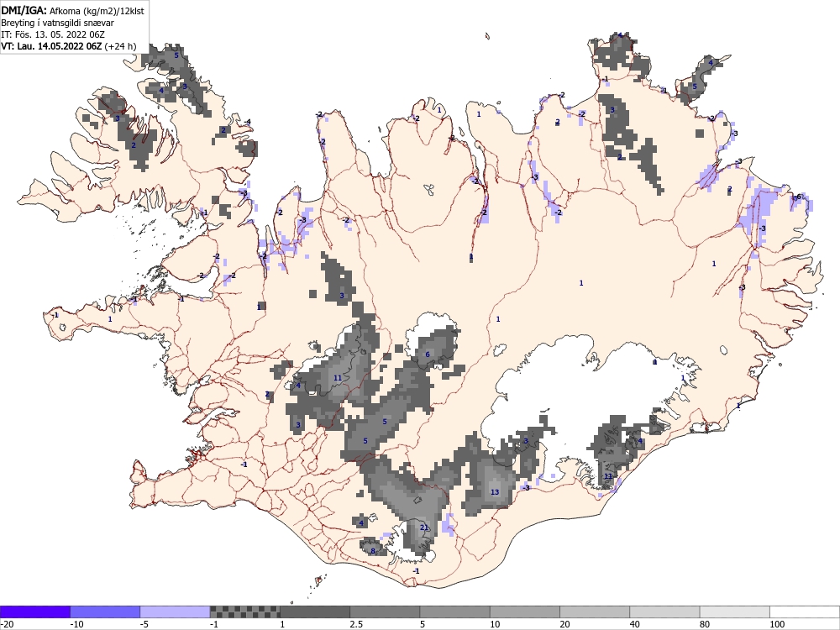Click the "-6" value on the east coast
The width and height of the screenshot is (840, 630).
tap(798, 197)
